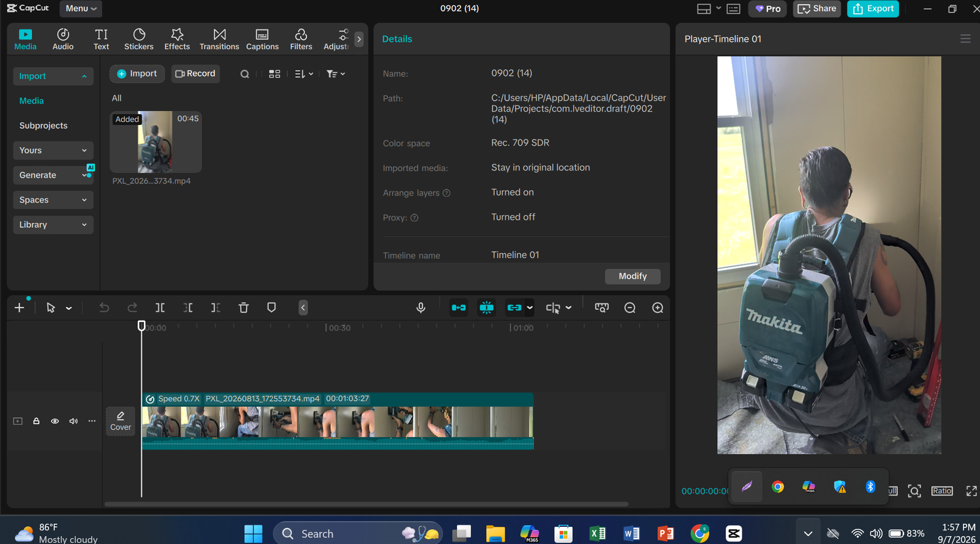Click the Export button
This screenshot has height=544, width=980.
(873, 9)
